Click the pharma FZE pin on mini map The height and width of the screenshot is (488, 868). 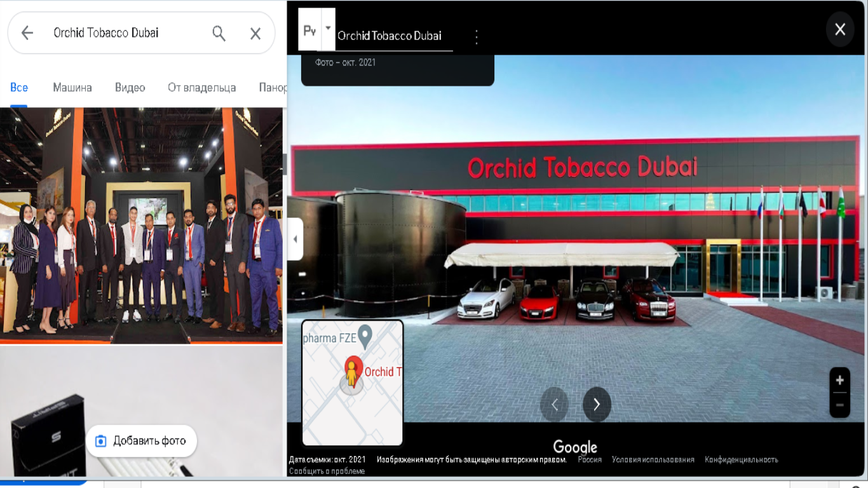(x=365, y=337)
